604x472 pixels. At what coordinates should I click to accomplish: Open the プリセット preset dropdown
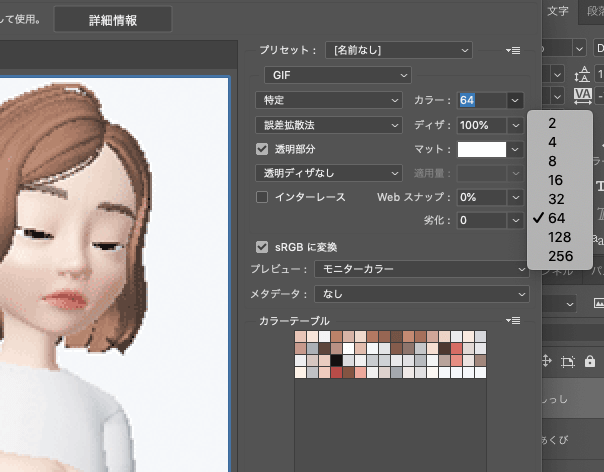(400, 49)
